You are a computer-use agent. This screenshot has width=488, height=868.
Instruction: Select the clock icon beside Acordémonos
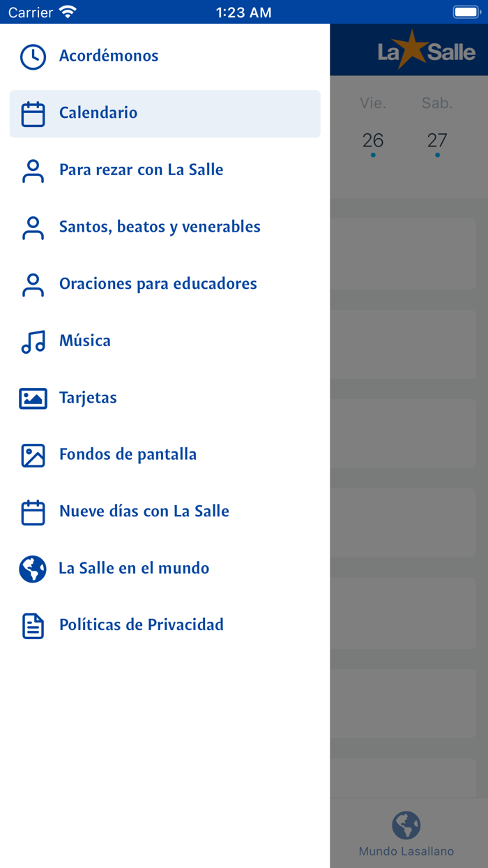click(32, 57)
